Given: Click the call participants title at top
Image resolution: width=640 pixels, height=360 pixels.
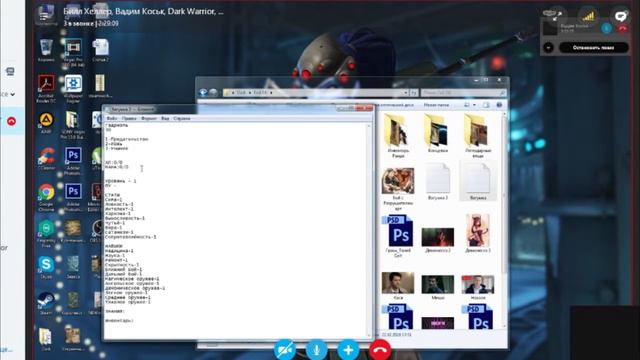Looking at the screenshot, I should (x=143, y=11).
